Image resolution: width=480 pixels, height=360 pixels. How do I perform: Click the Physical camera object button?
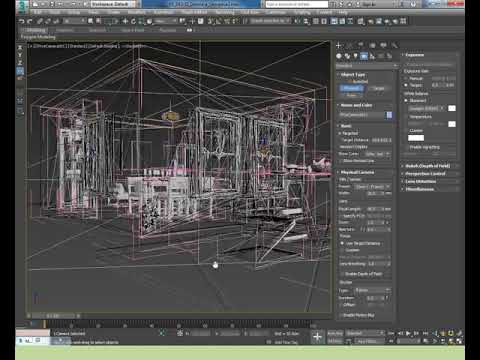[352, 88]
